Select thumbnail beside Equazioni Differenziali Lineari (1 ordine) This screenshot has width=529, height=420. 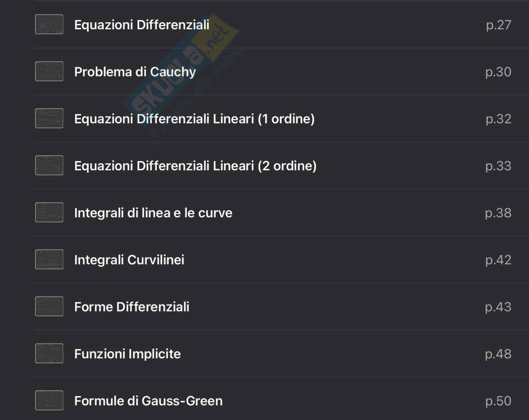click(49, 118)
